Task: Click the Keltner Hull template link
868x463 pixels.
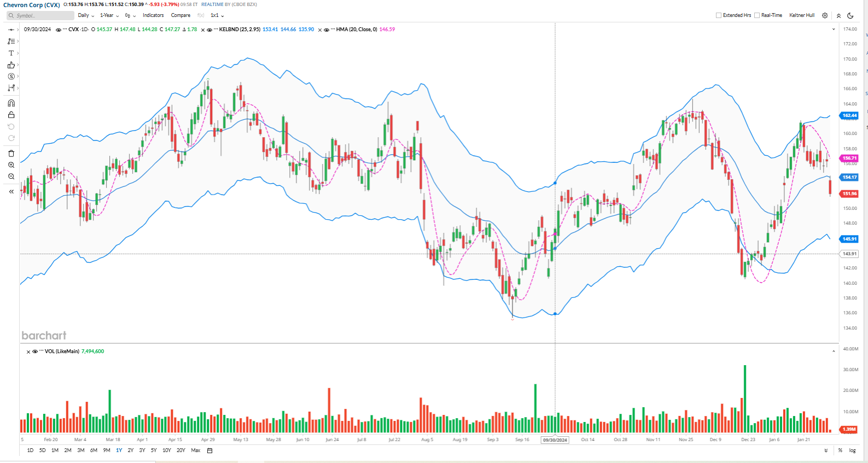Action: 802,15
